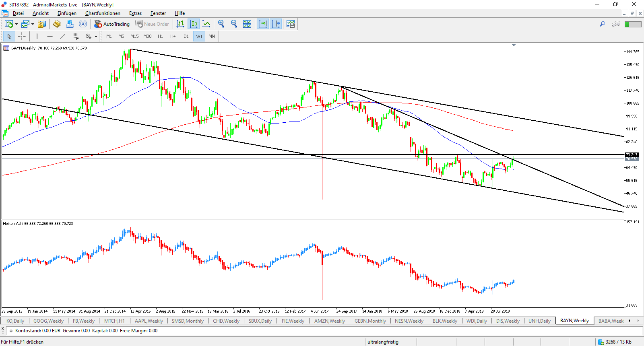Switch to the MN monthly timeframe
Image resolution: width=644 pixels, height=346 pixels.
(211, 37)
